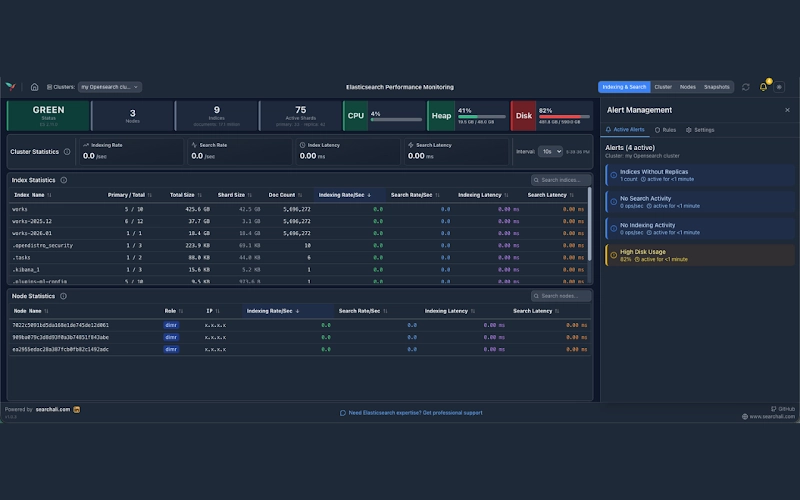Click the refresh icon in header
This screenshot has width=800, height=500.
745,87
